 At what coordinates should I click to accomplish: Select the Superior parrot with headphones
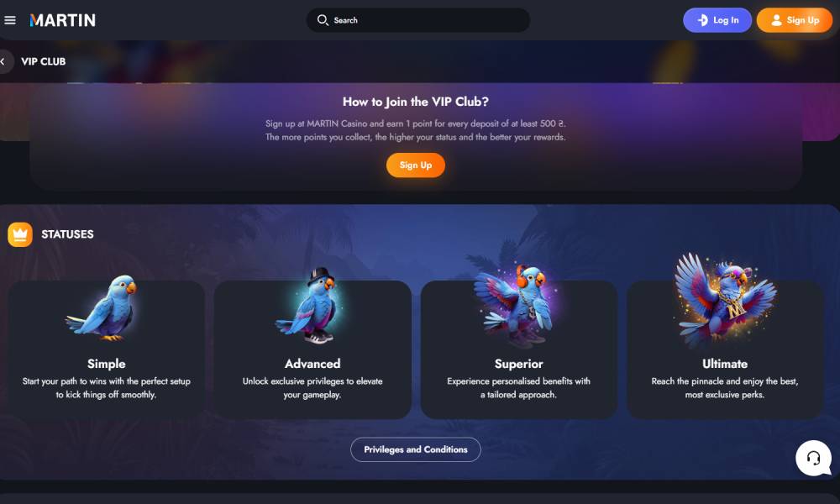click(x=516, y=305)
